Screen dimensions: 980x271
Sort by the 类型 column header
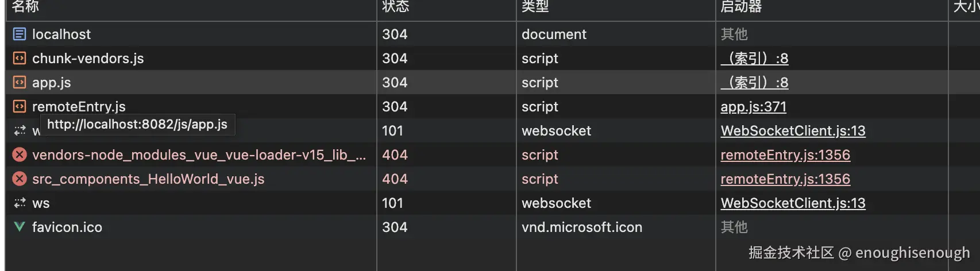pyautogui.click(x=535, y=7)
